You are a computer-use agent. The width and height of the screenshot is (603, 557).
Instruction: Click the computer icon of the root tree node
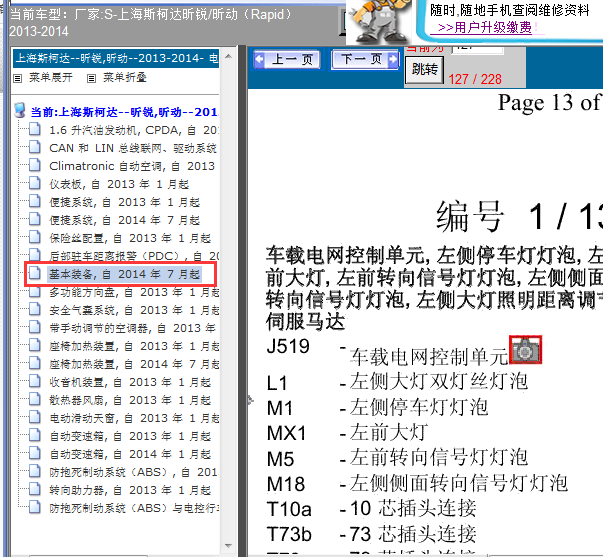[20, 110]
